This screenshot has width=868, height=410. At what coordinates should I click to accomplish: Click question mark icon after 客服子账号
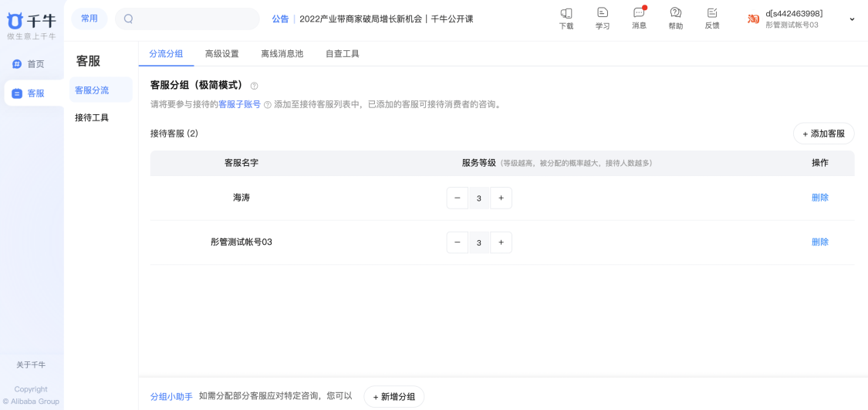(x=268, y=104)
